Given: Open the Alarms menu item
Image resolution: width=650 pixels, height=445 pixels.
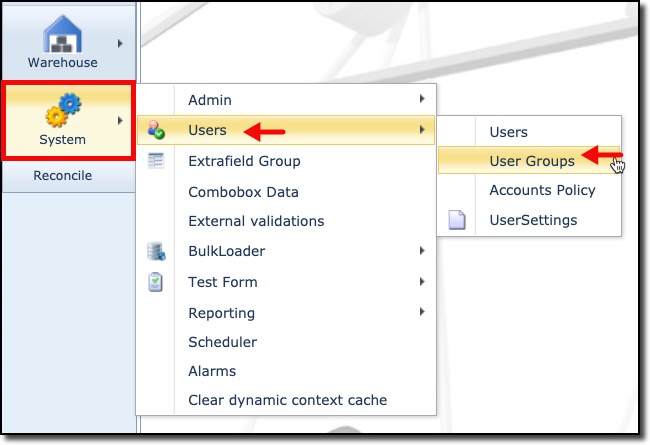Looking at the screenshot, I should (x=212, y=371).
